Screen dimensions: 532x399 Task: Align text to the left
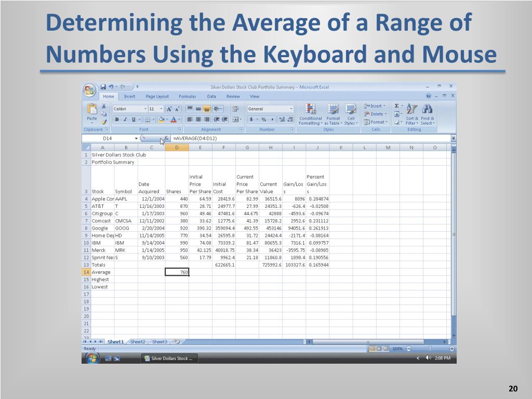pos(190,119)
